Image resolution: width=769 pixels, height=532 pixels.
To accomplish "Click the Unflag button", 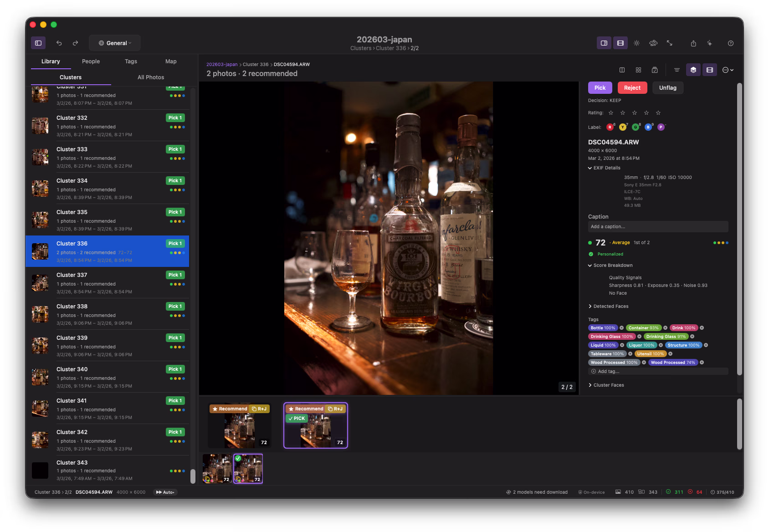I will coord(667,88).
